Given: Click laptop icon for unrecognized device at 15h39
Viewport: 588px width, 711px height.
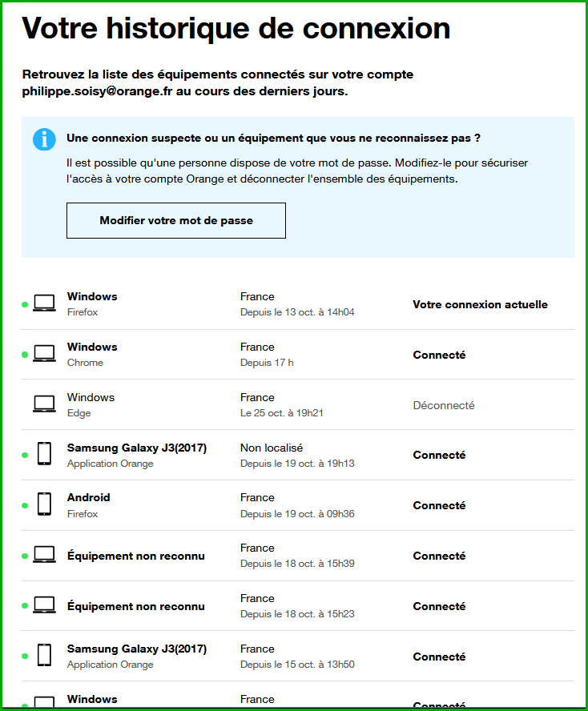Looking at the screenshot, I should click(44, 556).
